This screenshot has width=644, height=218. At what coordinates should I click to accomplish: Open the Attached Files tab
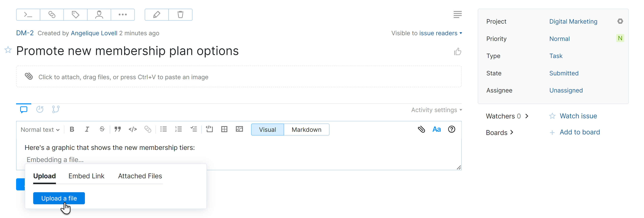(140, 176)
